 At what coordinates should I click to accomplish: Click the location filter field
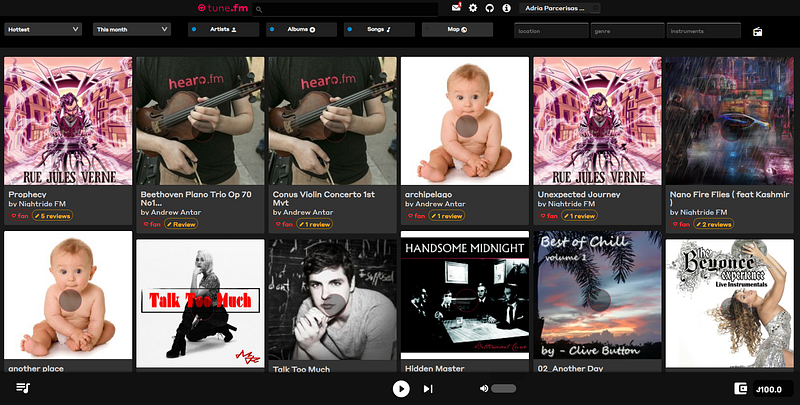pos(551,31)
